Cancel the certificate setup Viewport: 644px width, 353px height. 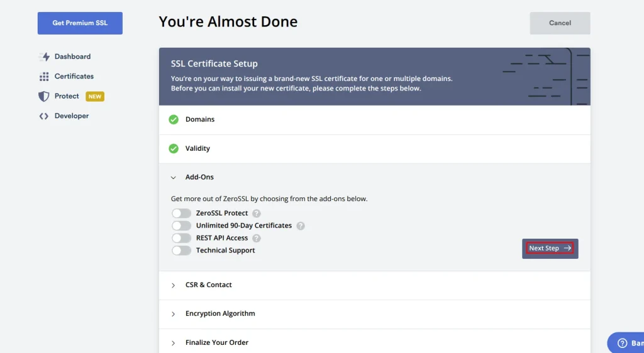pos(560,23)
